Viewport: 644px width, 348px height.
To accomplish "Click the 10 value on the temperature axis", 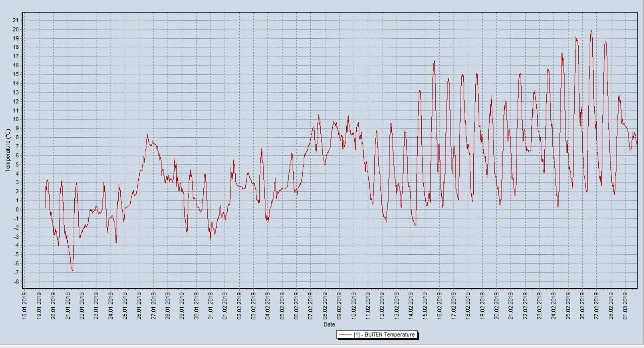I will click(x=15, y=119).
